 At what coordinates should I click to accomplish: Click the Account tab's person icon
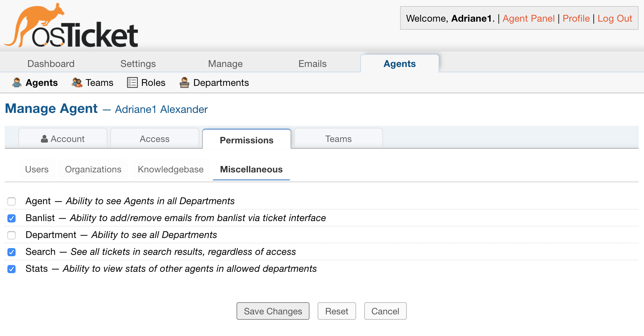(44, 139)
